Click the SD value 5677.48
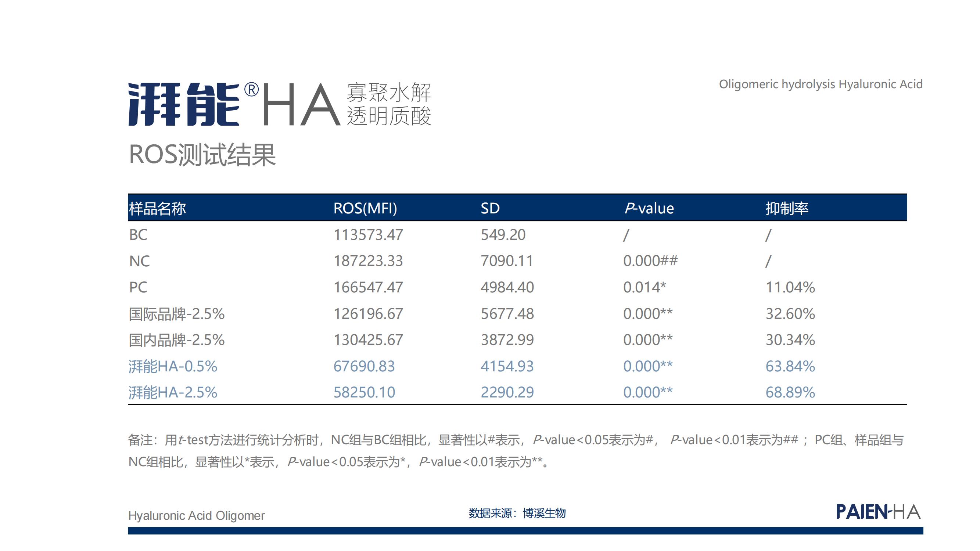This screenshot has height=551, width=980. click(x=507, y=314)
